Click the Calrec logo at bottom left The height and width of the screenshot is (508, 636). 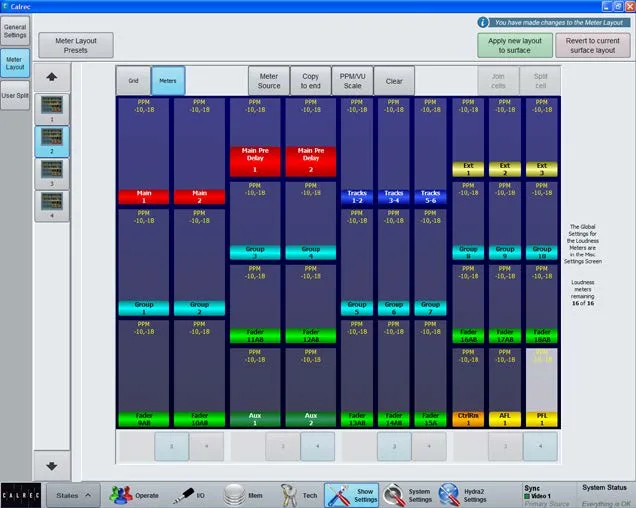(21, 495)
